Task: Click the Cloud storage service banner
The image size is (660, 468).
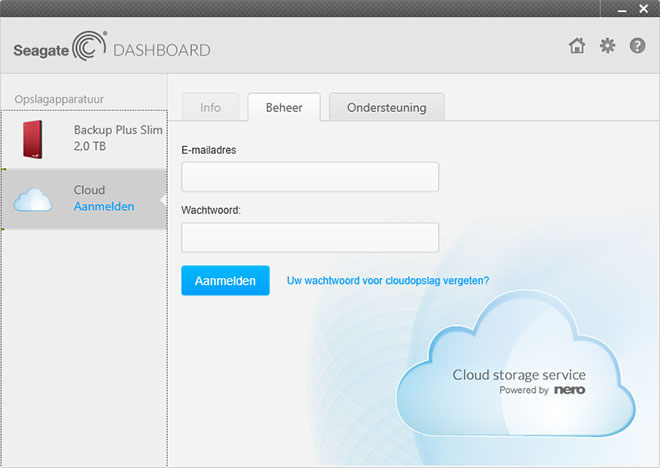Action: coord(519,375)
